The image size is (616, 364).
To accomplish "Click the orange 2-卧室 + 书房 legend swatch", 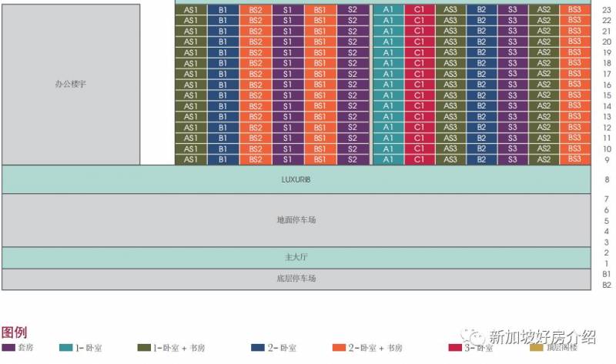I will click(x=339, y=348).
